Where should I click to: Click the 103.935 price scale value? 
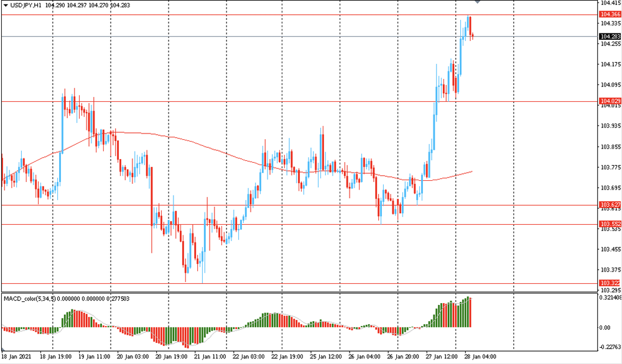(611, 126)
